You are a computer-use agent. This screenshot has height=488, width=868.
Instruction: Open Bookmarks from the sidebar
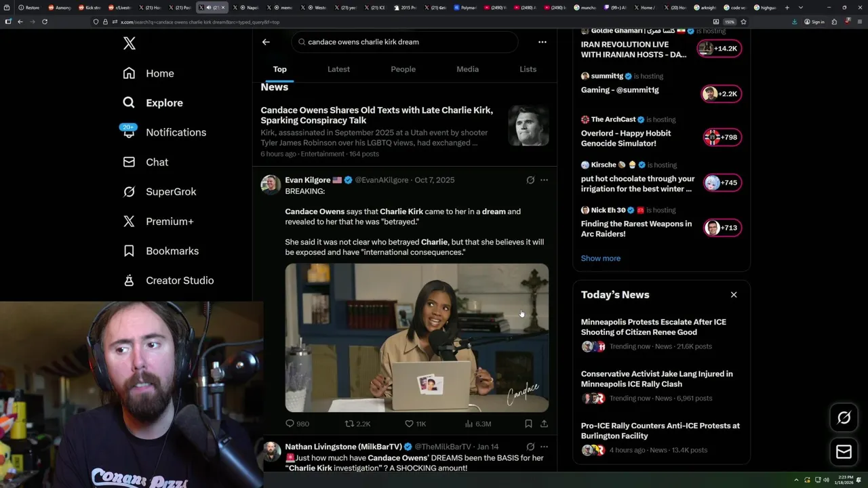(x=161, y=251)
